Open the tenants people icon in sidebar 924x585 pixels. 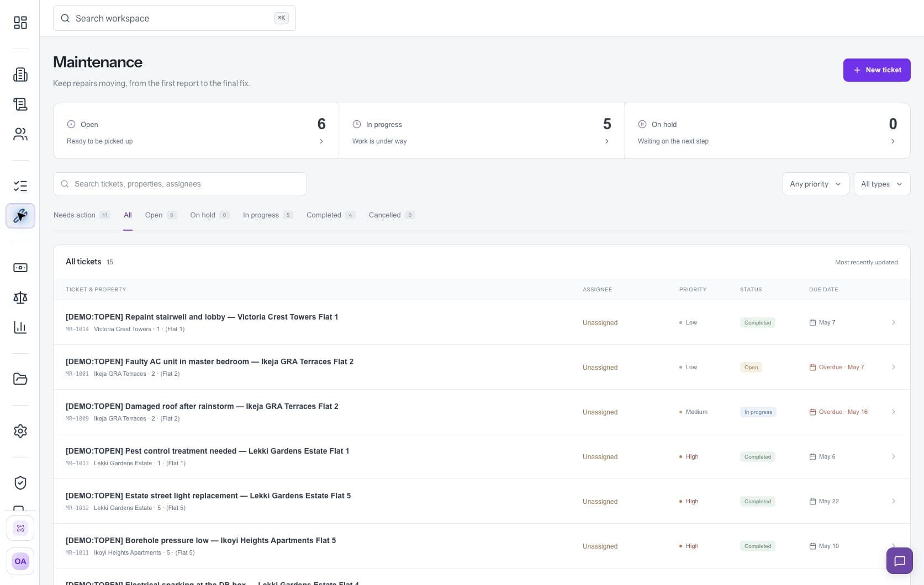pos(20,134)
